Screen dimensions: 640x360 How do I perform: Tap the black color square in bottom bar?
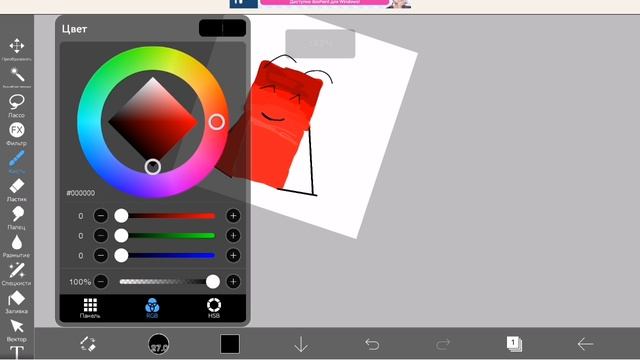pos(230,344)
